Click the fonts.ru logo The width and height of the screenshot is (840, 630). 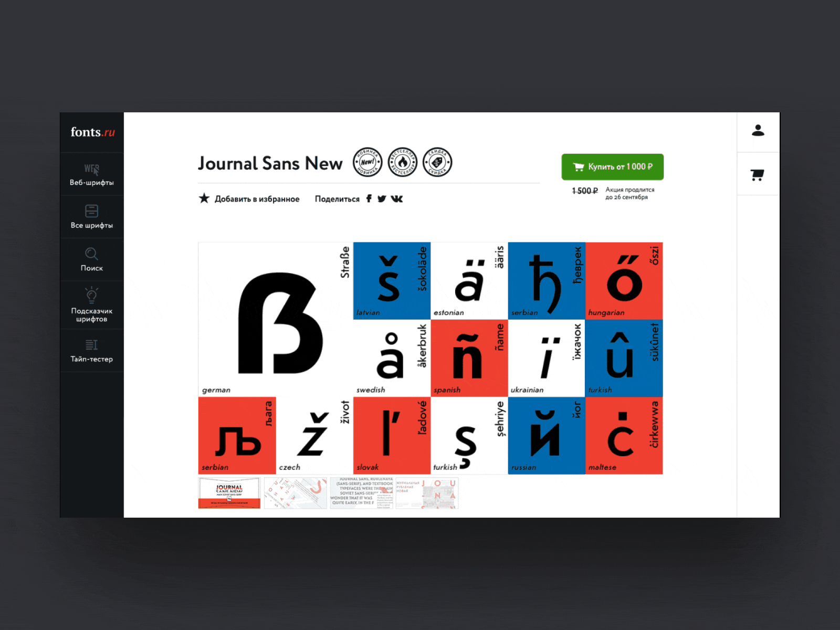pyautogui.click(x=92, y=132)
